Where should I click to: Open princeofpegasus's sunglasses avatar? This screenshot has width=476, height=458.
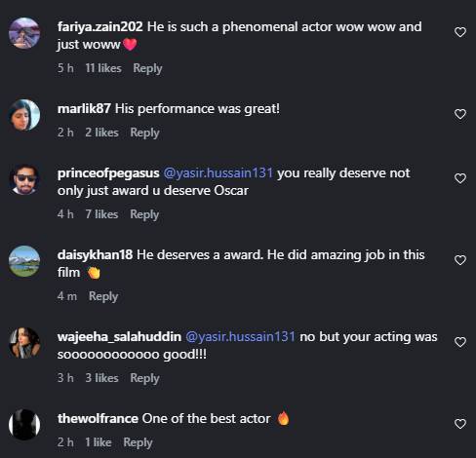tap(24, 179)
